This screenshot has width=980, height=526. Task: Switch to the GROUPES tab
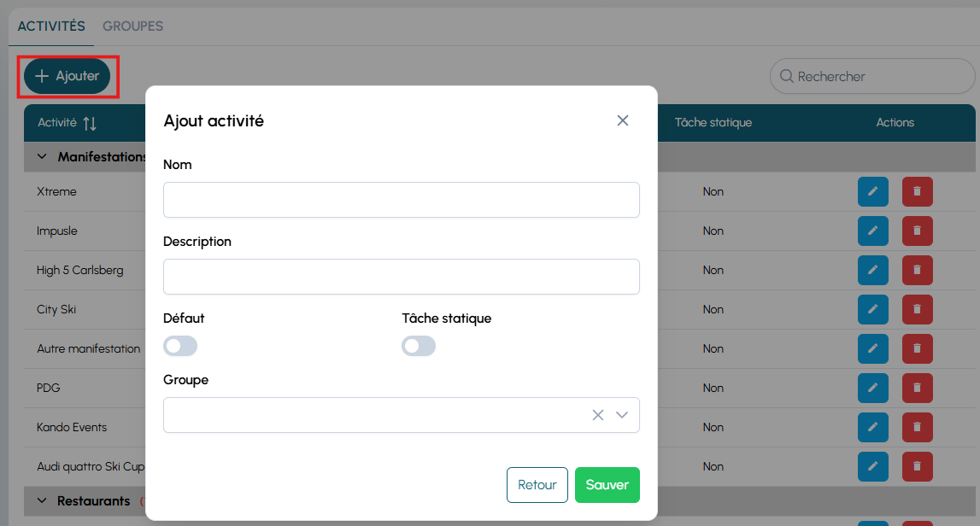pos(132,26)
